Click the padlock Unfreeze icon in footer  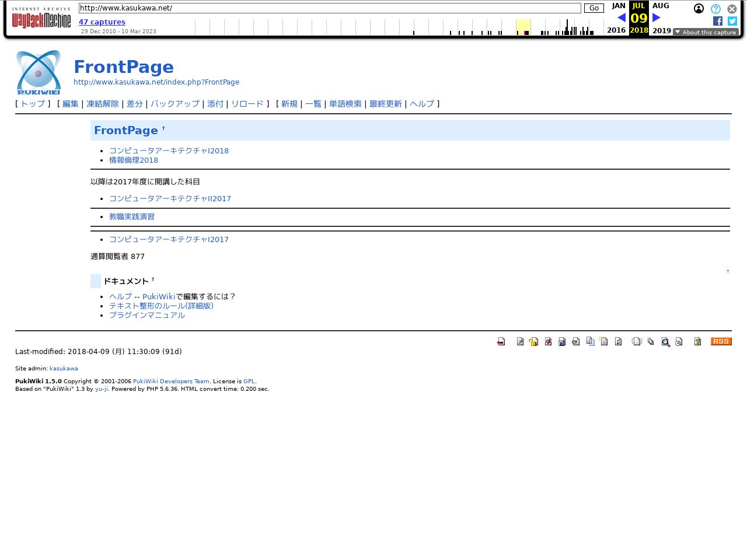(533, 342)
